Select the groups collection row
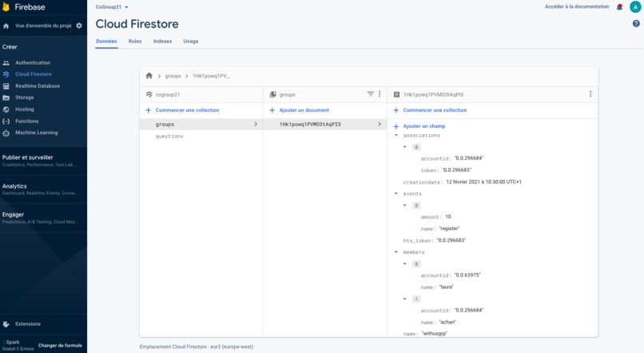 pos(201,124)
